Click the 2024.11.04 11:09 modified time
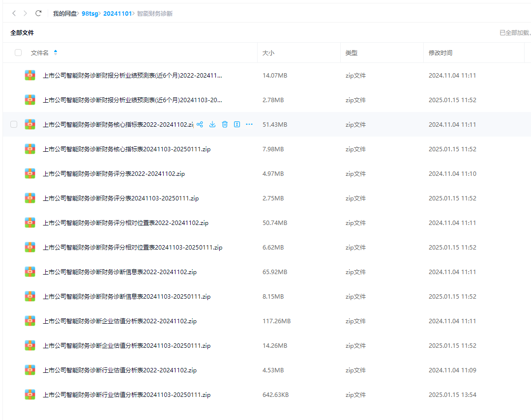 [452, 370]
